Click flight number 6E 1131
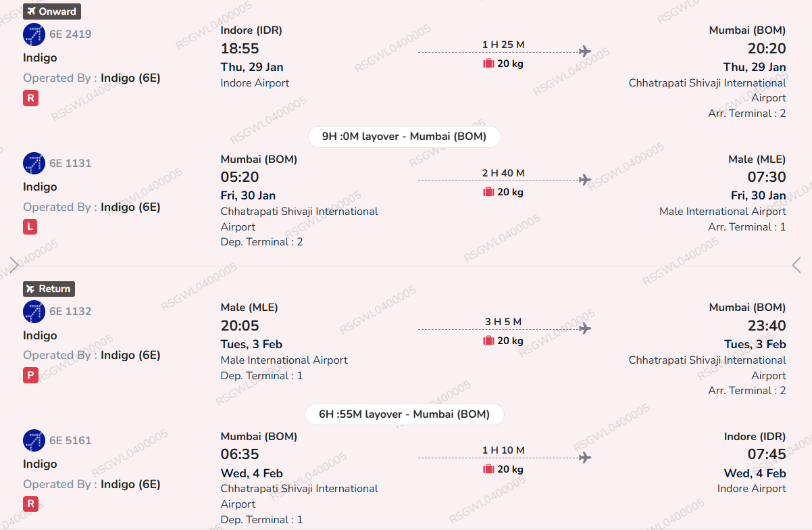The width and height of the screenshot is (812, 530). [x=70, y=163]
